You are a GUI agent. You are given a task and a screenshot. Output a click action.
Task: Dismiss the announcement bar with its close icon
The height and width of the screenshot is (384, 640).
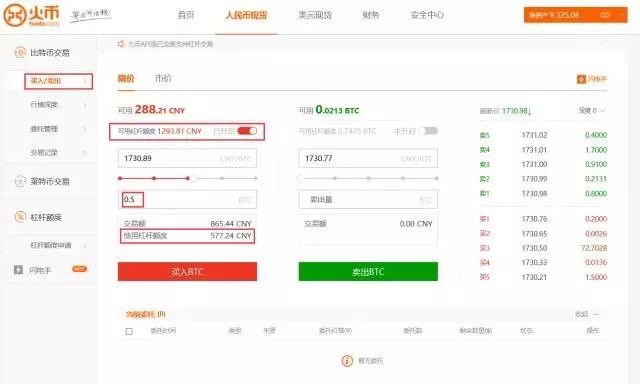602,44
